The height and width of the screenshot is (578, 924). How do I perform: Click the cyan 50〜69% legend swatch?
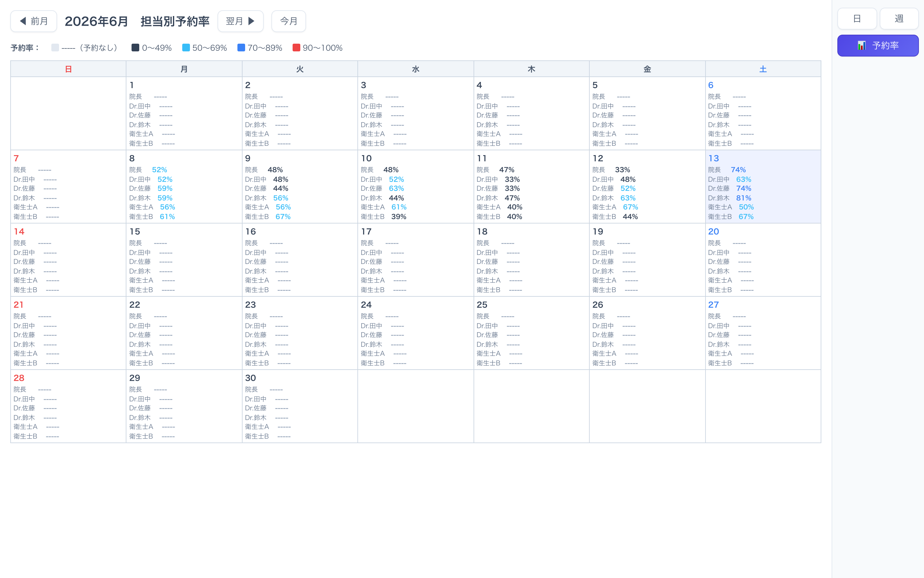(x=186, y=48)
